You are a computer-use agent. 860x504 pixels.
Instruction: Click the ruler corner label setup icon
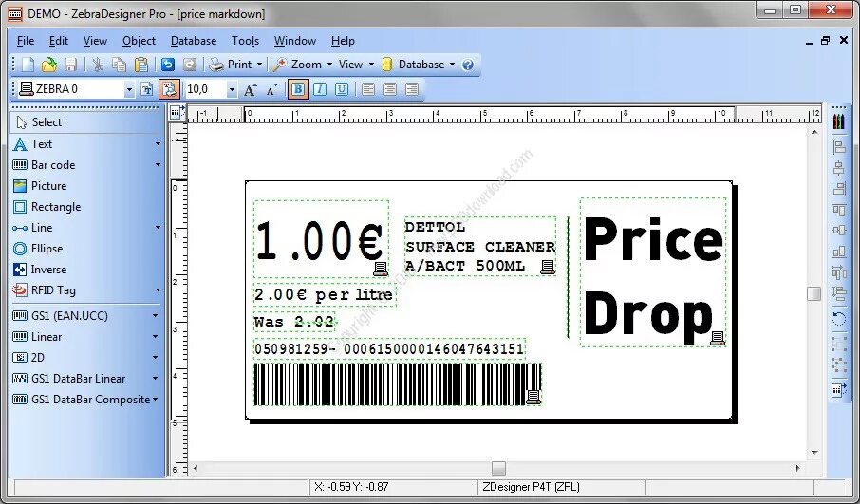pos(176,112)
